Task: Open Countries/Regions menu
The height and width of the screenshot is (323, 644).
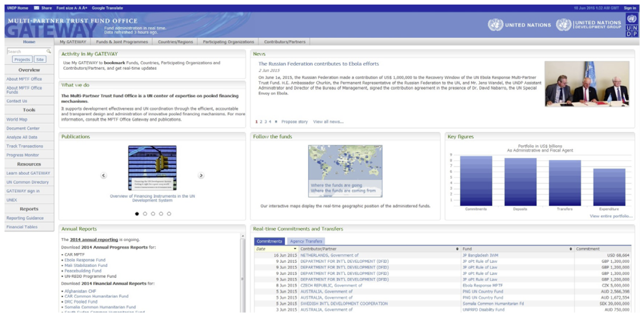Action: pyautogui.click(x=175, y=42)
